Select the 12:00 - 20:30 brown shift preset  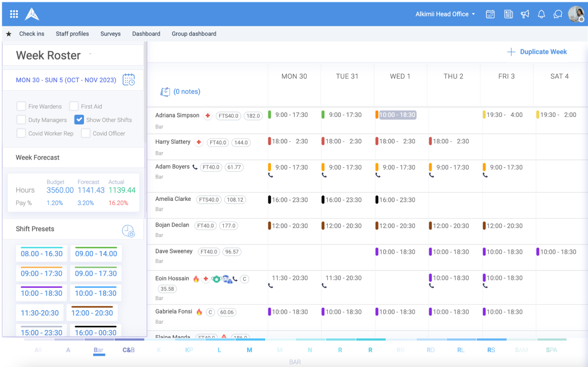point(92,313)
